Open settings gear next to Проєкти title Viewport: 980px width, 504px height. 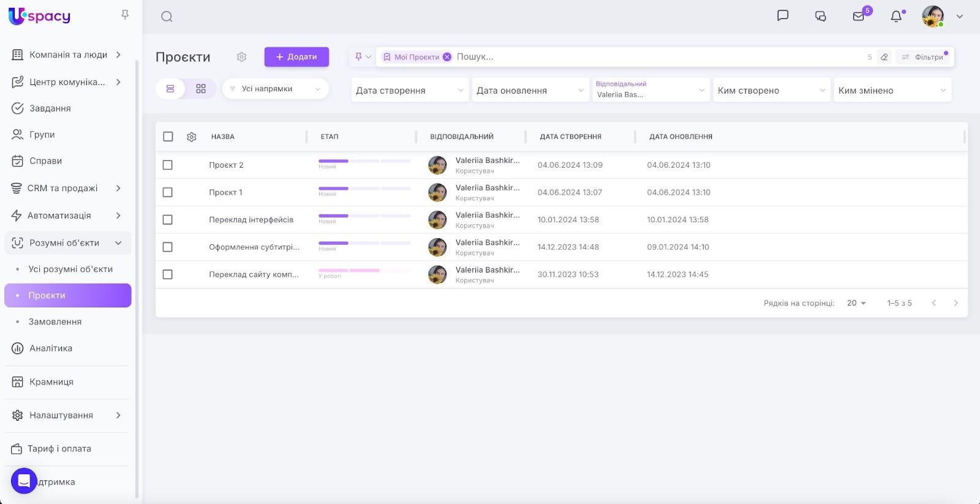click(x=241, y=57)
